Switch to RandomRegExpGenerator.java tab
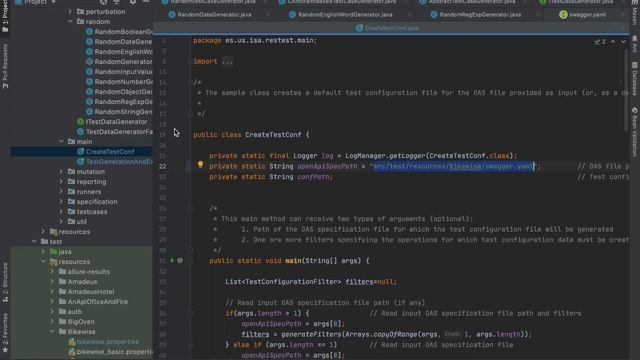The height and width of the screenshot is (360, 640). 480,15
